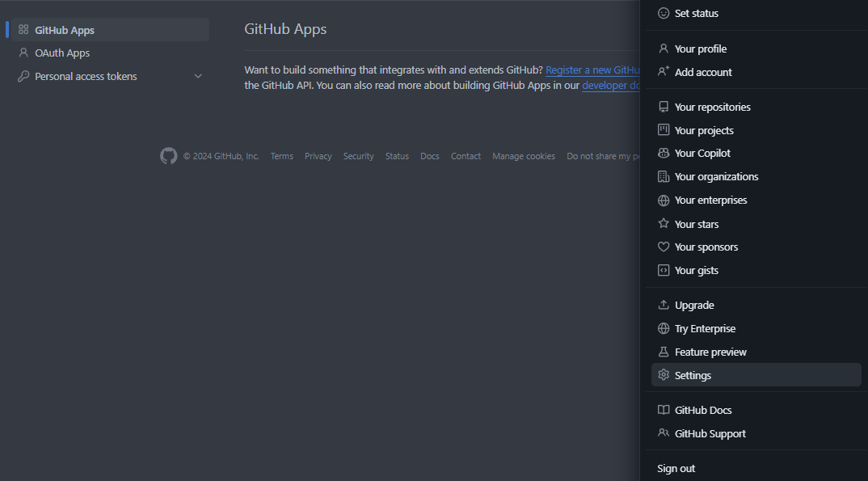Select OAuth Apps in the sidebar

pyautogui.click(x=110, y=53)
